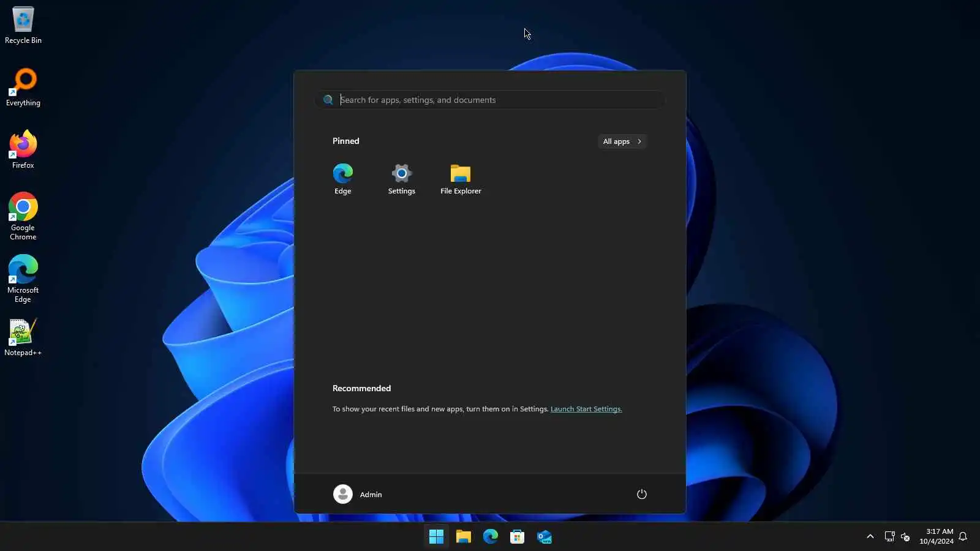Viewport: 980px width, 551px height.
Task: Open Microsoft Store from the taskbar
Action: [517, 537]
